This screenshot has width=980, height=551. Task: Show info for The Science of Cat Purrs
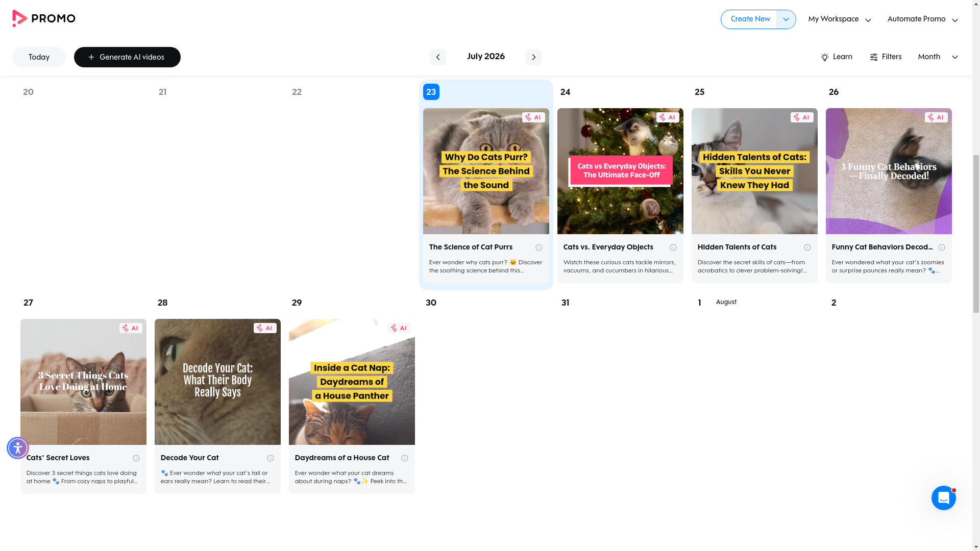coord(538,247)
